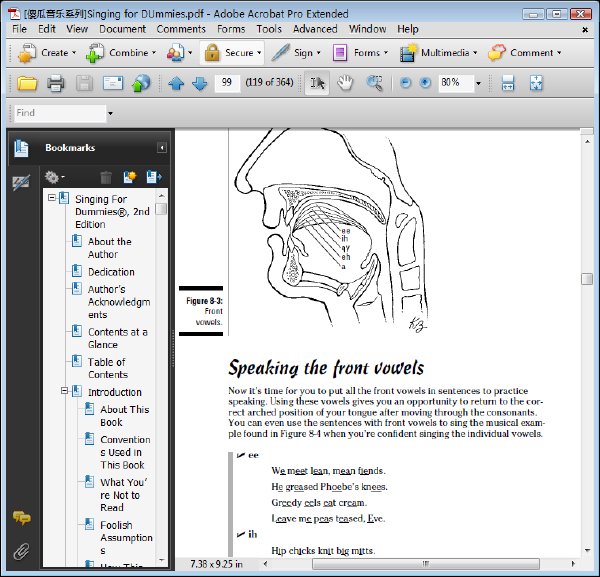Click the Email envelope icon
Image resolution: width=600 pixels, height=577 pixels.
[x=113, y=83]
